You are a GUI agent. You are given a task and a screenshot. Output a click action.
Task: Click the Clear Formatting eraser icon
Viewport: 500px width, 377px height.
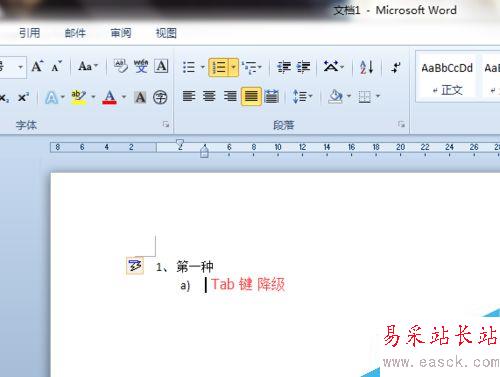pyautogui.click(x=121, y=66)
